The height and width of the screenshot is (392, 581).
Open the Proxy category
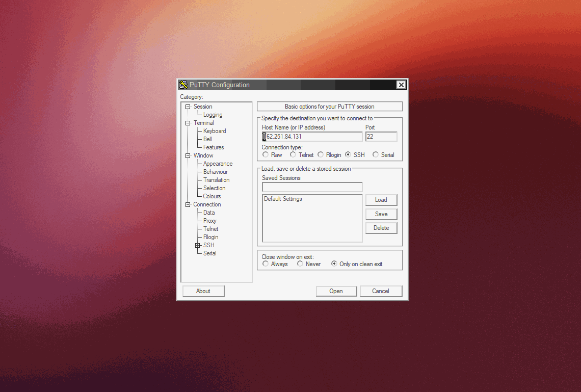point(210,221)
